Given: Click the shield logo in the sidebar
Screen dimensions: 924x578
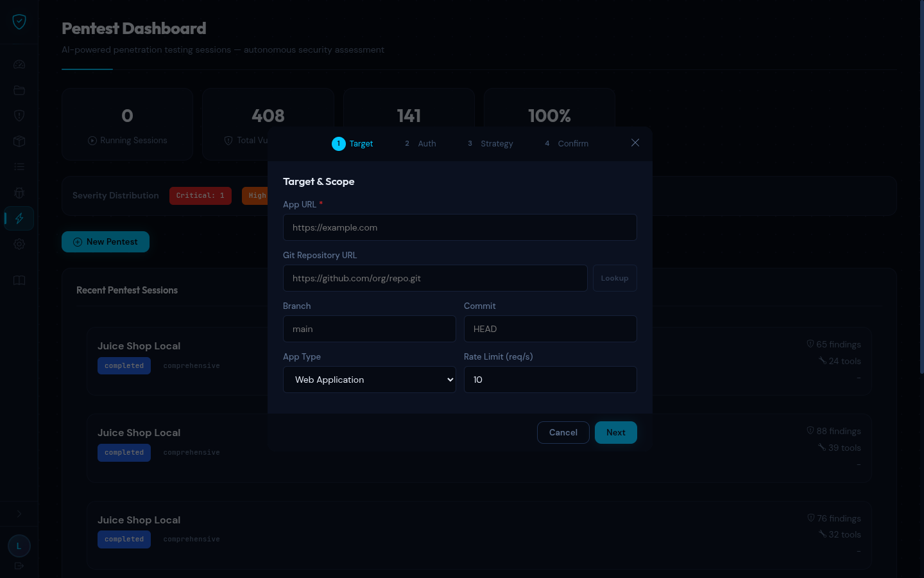Looking at the screenshot, I should [19, 22].
